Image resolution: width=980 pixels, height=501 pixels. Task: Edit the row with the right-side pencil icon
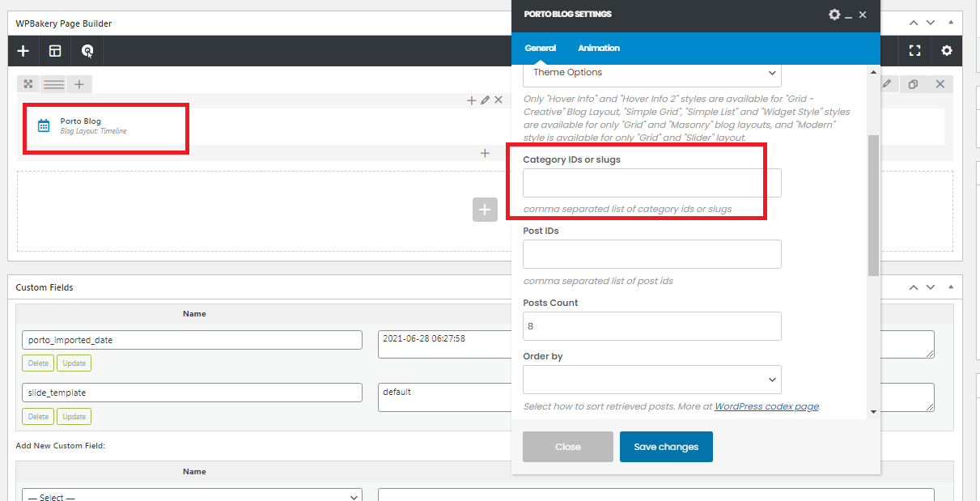coord(887,84)
